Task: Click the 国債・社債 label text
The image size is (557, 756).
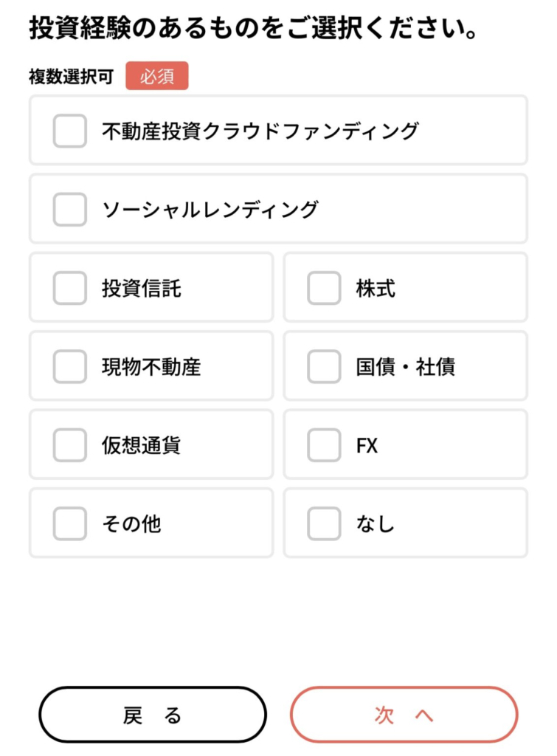Action: 405,366
